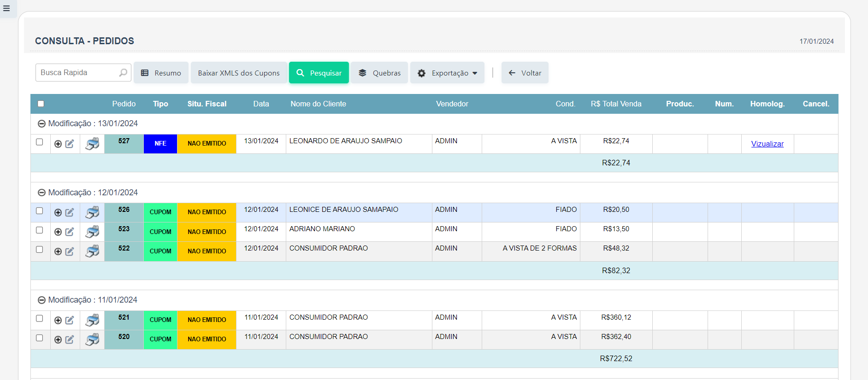
Task: Open the hamburger sidebar menu
Action: (6, 8)
